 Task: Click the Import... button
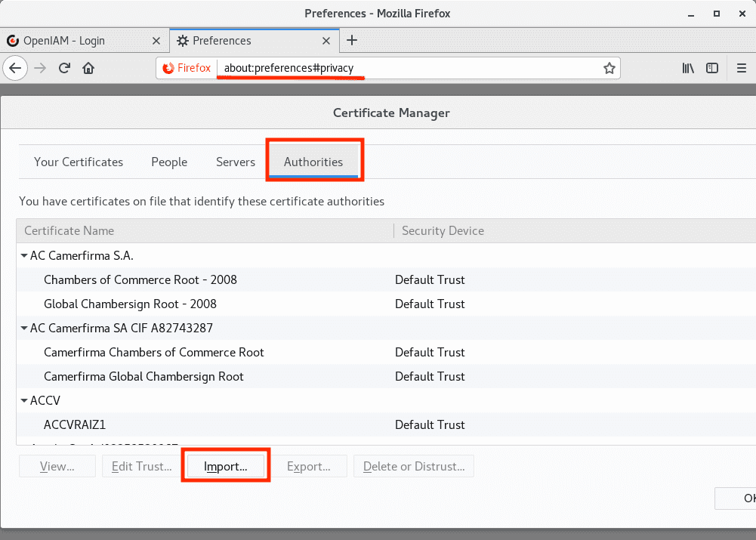pyautogui.click(x=226, y=467)
